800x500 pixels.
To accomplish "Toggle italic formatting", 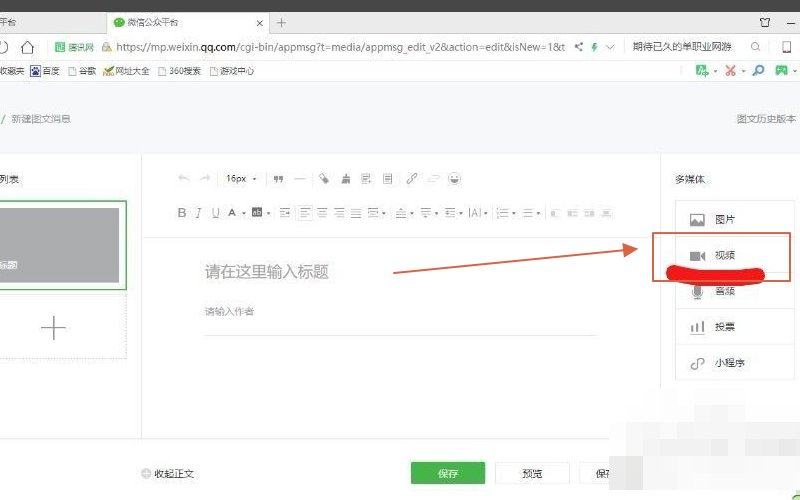I will tap(198, 213).
